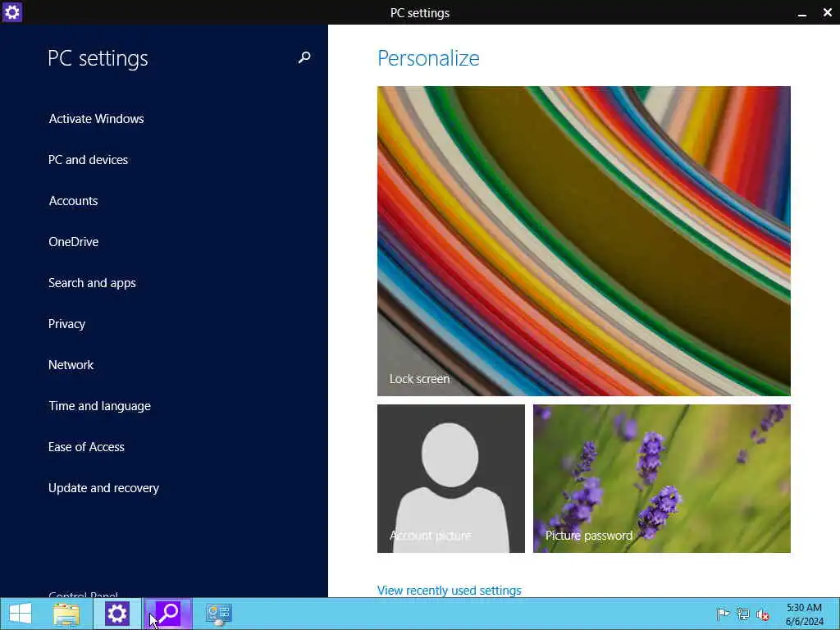This screenshot has height=630, width=840.
Task: Open Activate Windows settings
Action: point(97,118)
